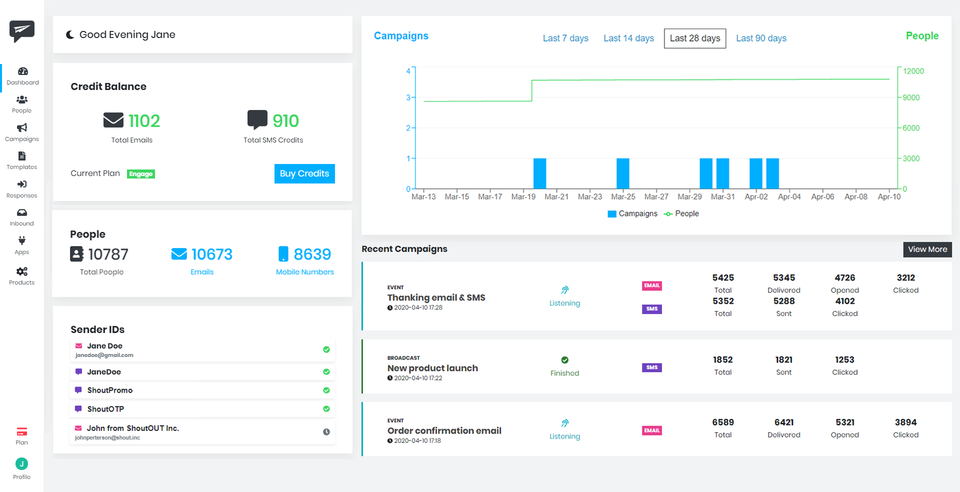
Task: Click the ShoutOUT logo icon
Action: pos(22,32)
